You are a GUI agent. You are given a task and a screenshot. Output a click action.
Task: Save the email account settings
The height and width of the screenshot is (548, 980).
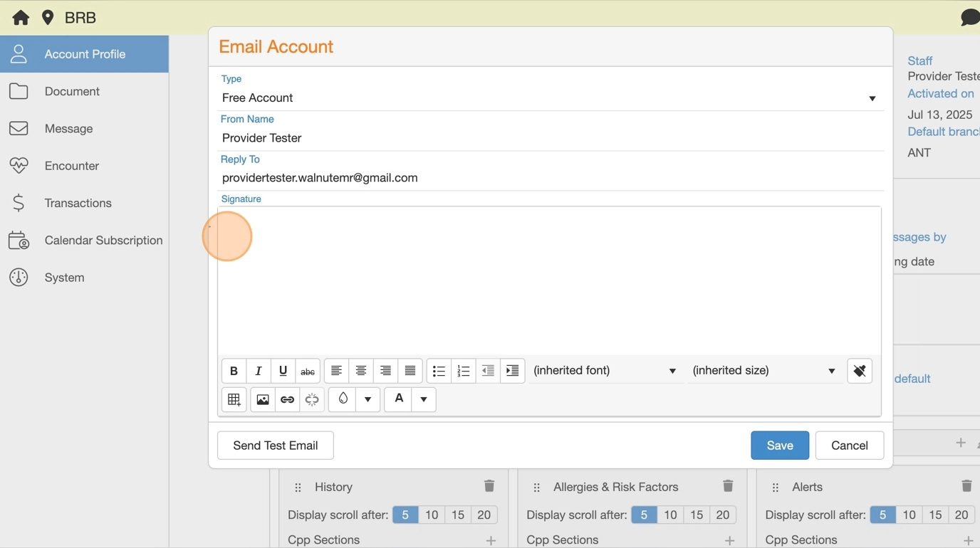pos(779,446)
